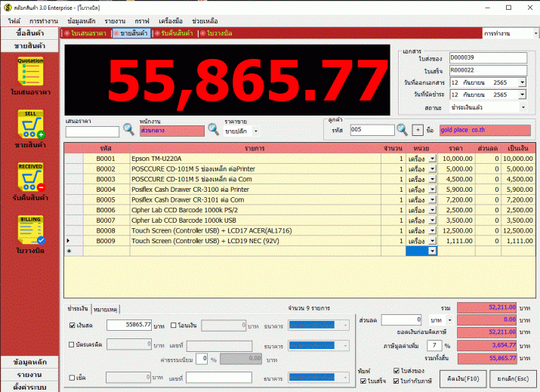
Task: Select the Epson TM-U220A item cell
Action: coord(255,159)
